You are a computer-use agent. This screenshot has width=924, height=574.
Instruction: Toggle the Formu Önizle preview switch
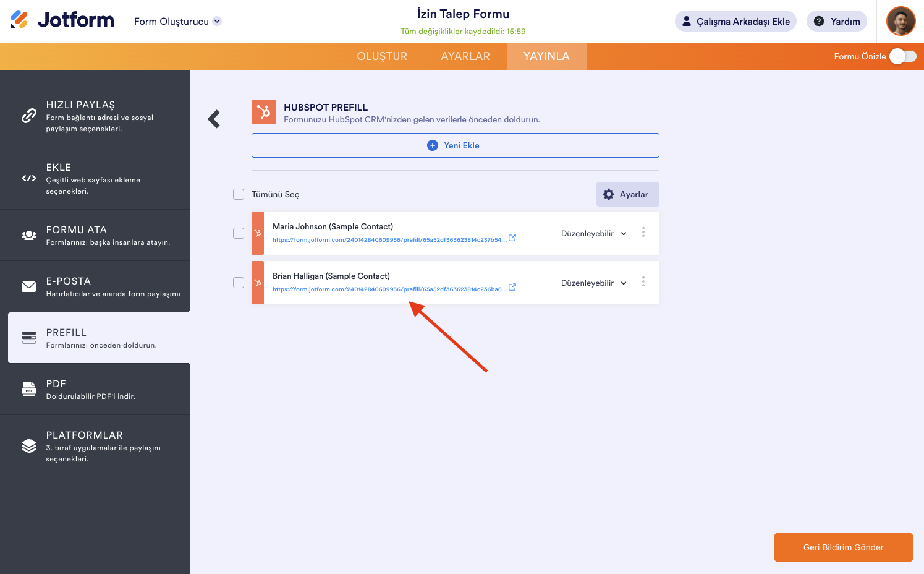(903, 56)
